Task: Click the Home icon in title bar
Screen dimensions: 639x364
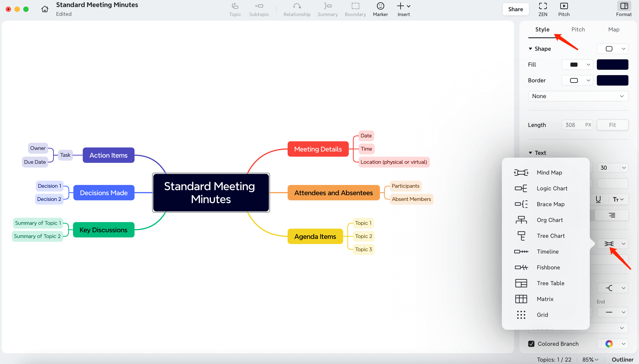Action: (x=45, y=9)
